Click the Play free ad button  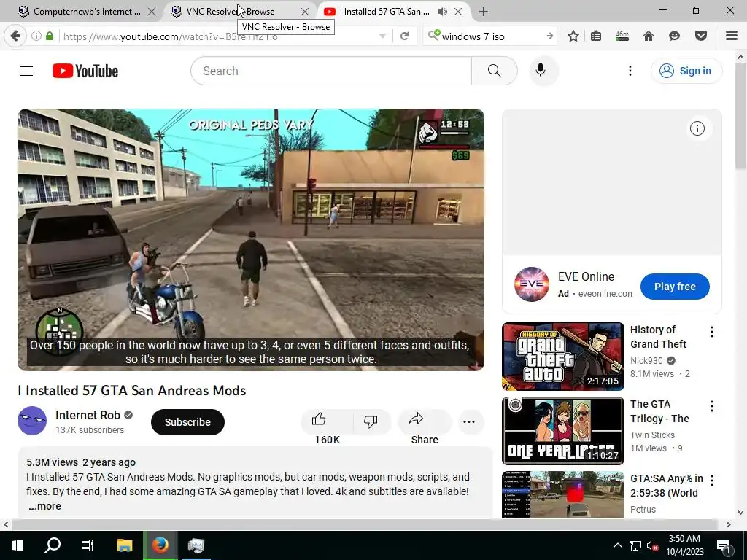(675, 286)
